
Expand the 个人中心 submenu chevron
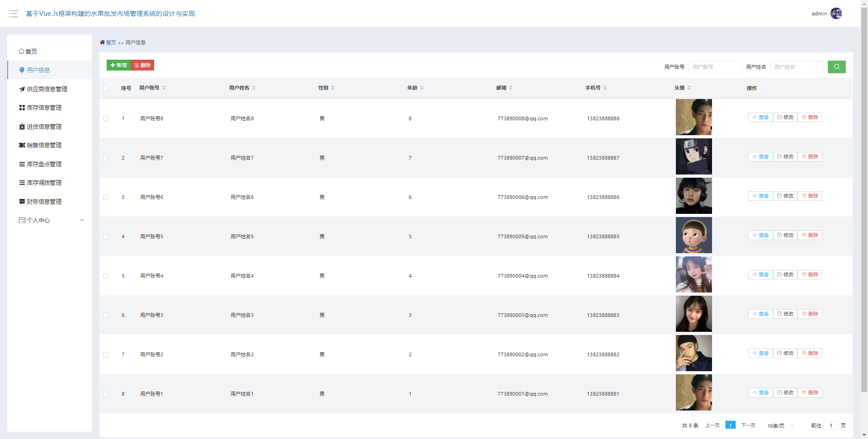click(82, 220)
